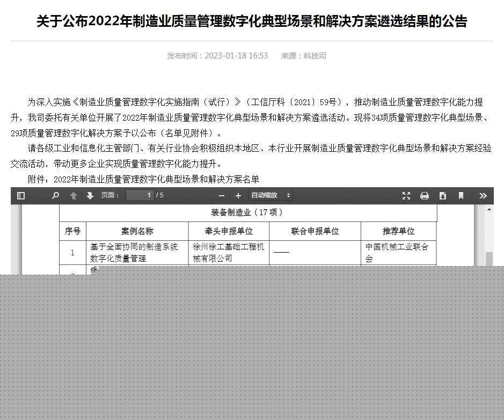Click the page number input field
Viewport: 504px width, 420px height.
click(140, 195)
